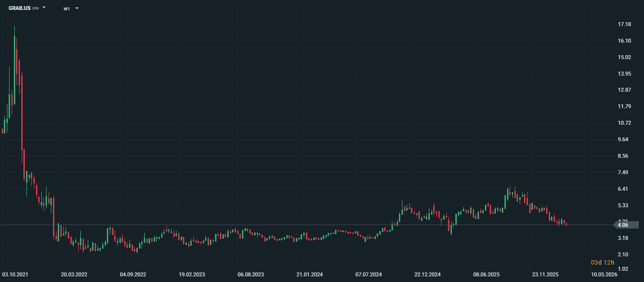The image size is (644, 282).
Task: Click the 13.95 price axis label
Action: 624,74
